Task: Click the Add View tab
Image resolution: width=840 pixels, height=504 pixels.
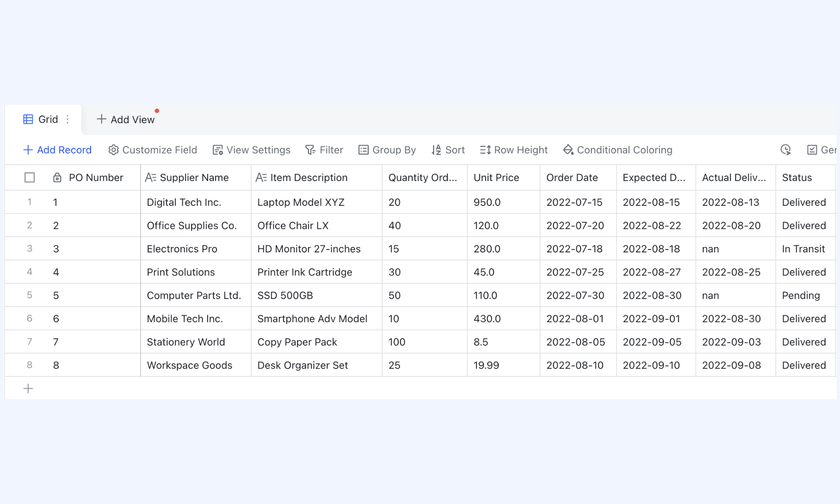Action: (x=126, y=119)
